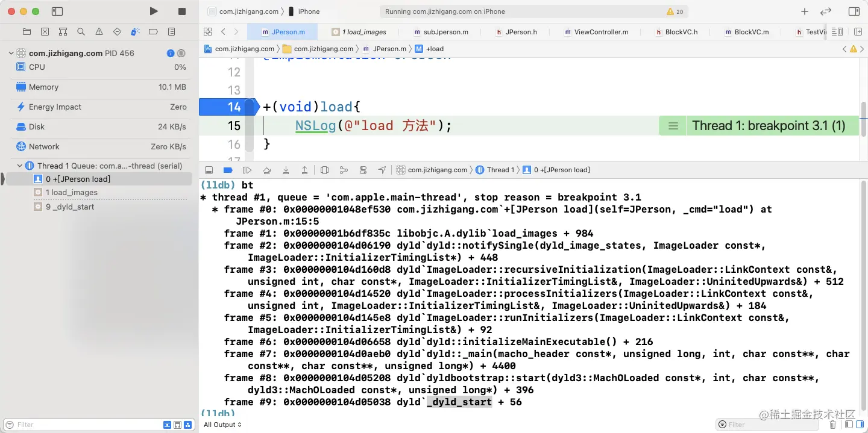868x433 pixels.
Task: Switch to the 1 load_images tab
Action: [359, 32]
